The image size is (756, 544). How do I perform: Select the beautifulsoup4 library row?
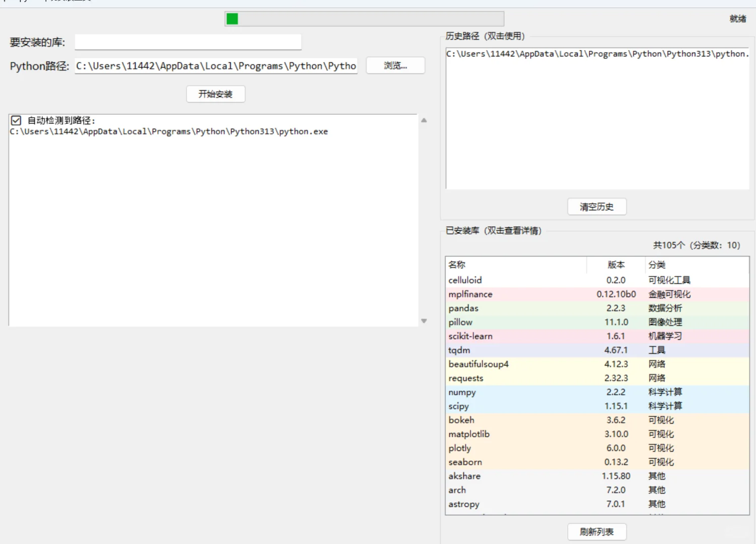(597, 364)
